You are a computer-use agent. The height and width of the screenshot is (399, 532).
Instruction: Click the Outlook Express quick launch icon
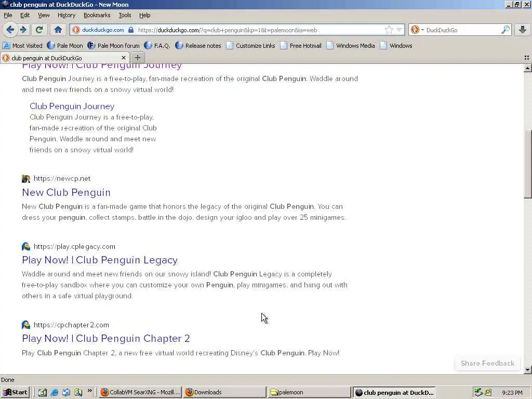pos(66,392)
